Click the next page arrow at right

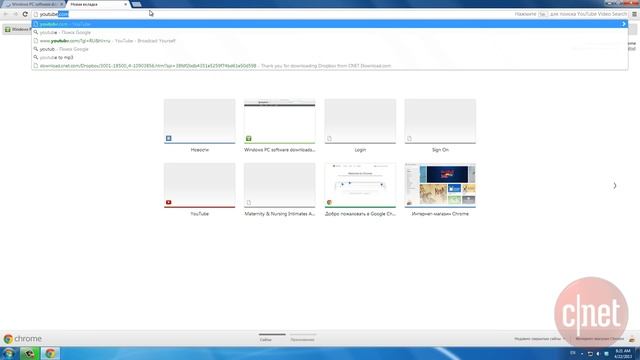pyautogui.click(x=614, y=186)
